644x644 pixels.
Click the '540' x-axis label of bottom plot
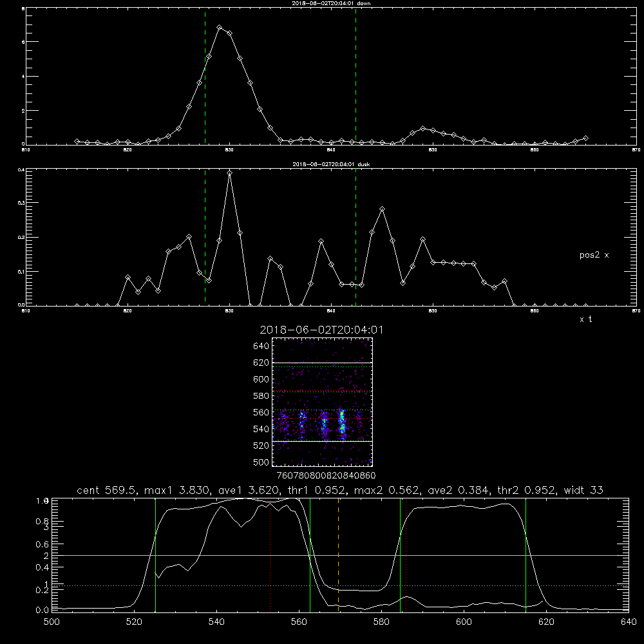click(216, 622)
